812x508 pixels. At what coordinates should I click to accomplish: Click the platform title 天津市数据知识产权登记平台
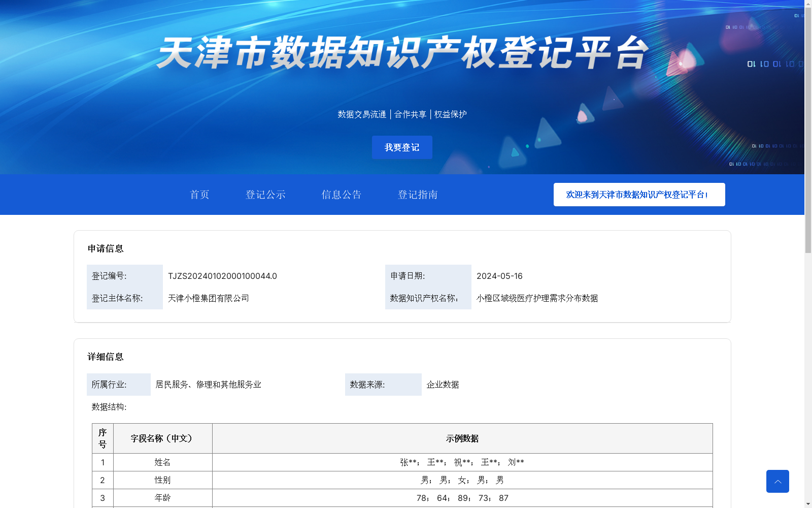tap(402, 53)
